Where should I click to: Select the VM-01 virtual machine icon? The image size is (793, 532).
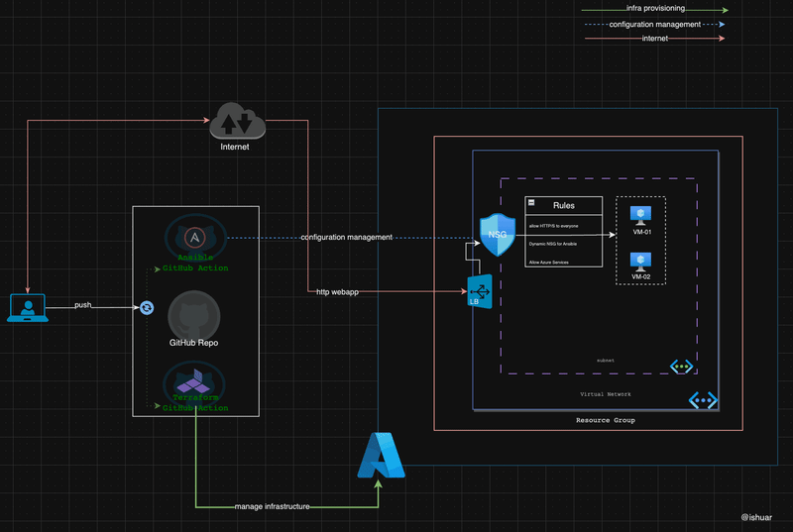[640, 215]
